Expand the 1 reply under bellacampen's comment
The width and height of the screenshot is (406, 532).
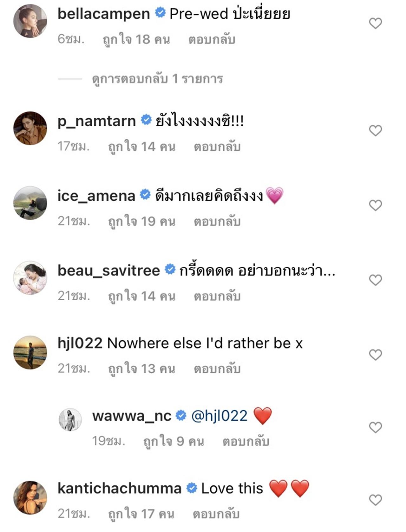(157, 79)
